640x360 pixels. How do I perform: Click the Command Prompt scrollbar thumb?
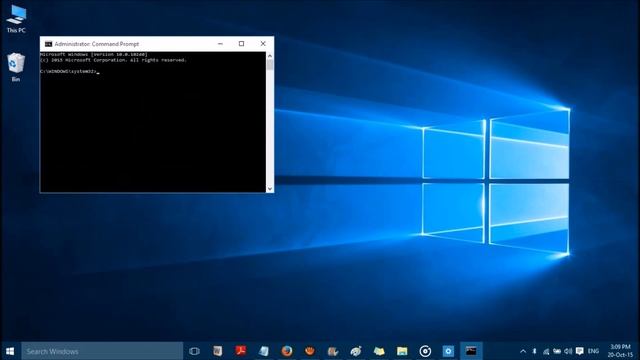click(270, 65)
